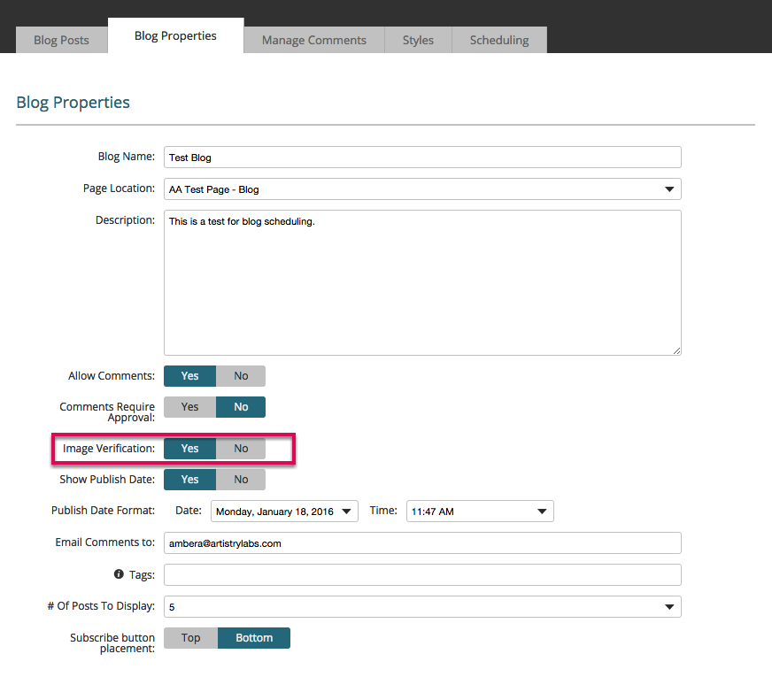Open the Page Location dropdown
772x700 pixels.
tap(422, 189)
